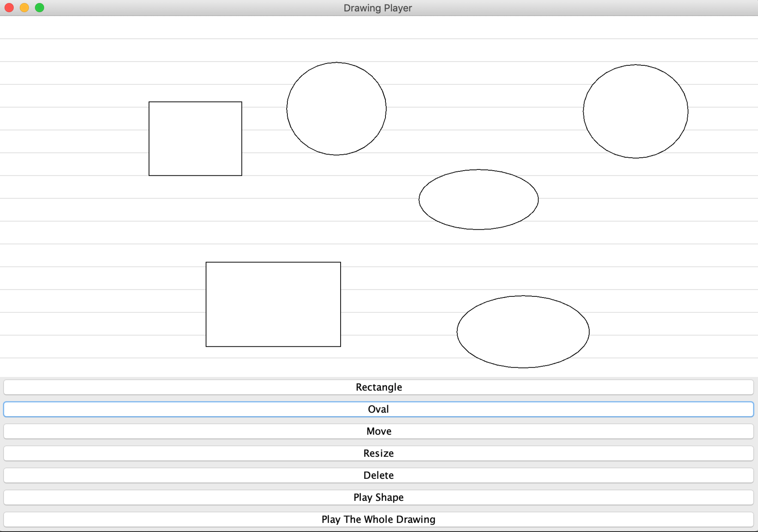Click the flat oval in the canvas middle
Screen dimensions: 758x532
pyautogui.click(x=479, y=199)
